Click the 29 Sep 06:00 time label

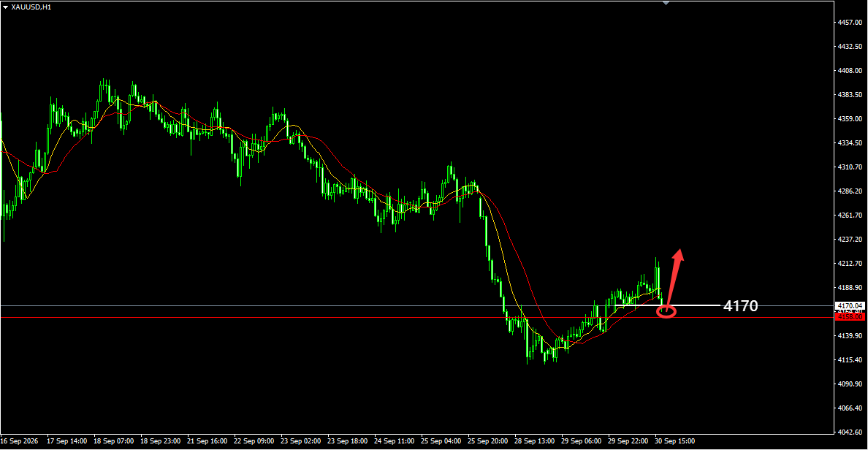582,441
